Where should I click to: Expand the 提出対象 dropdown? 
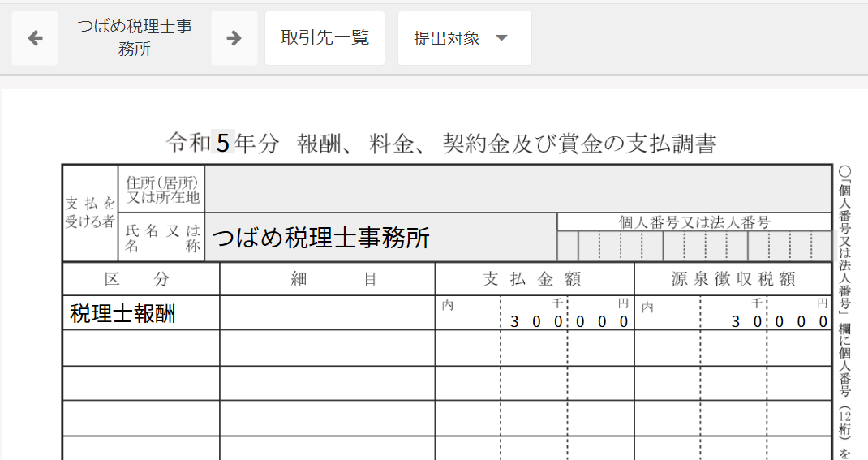click(x=465, y=38)
